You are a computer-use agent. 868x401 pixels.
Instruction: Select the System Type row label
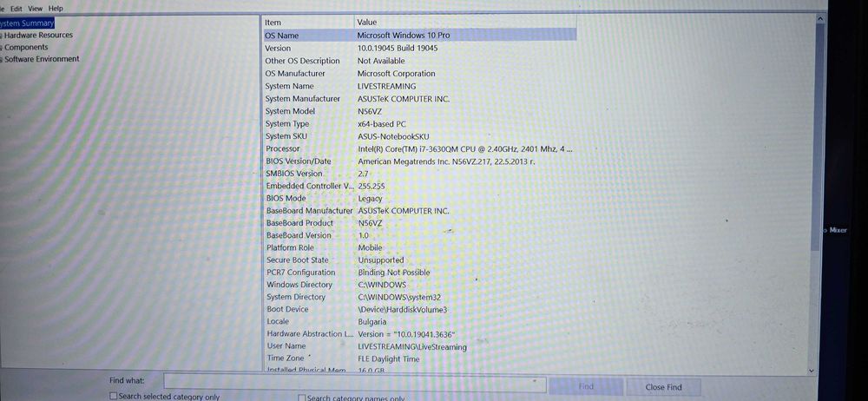(286, 123)
